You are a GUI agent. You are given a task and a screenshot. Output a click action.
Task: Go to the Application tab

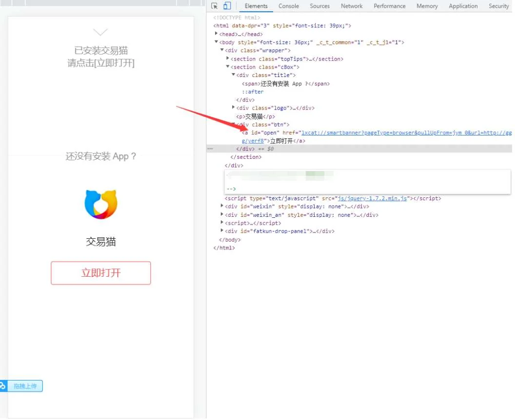click(x=463, y=6)
